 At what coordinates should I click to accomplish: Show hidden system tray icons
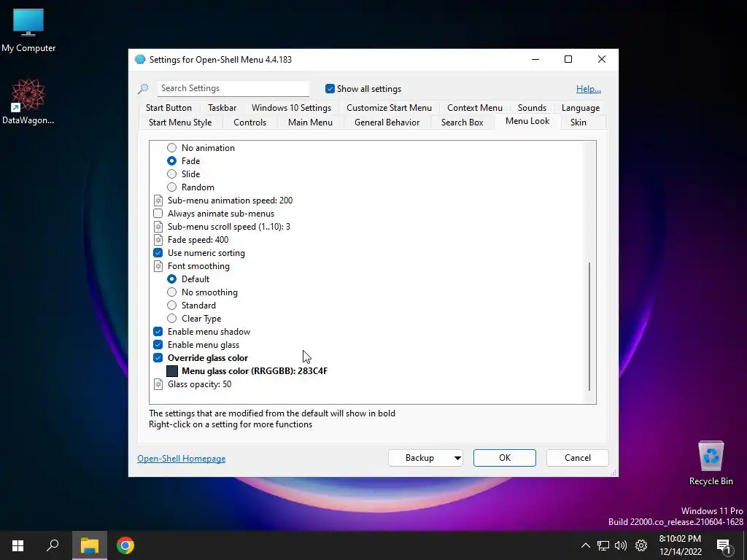point(586,545)
